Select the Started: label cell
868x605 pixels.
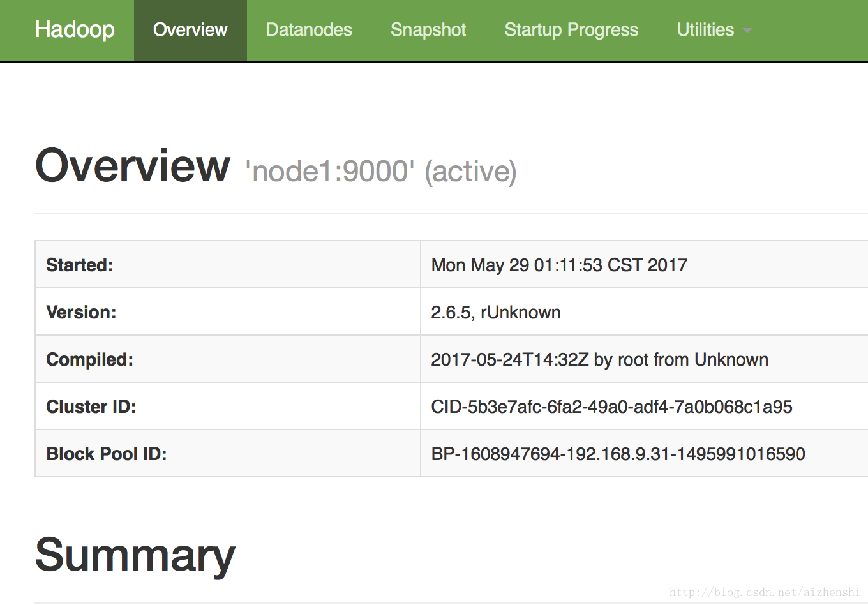(x=228, y=265)
